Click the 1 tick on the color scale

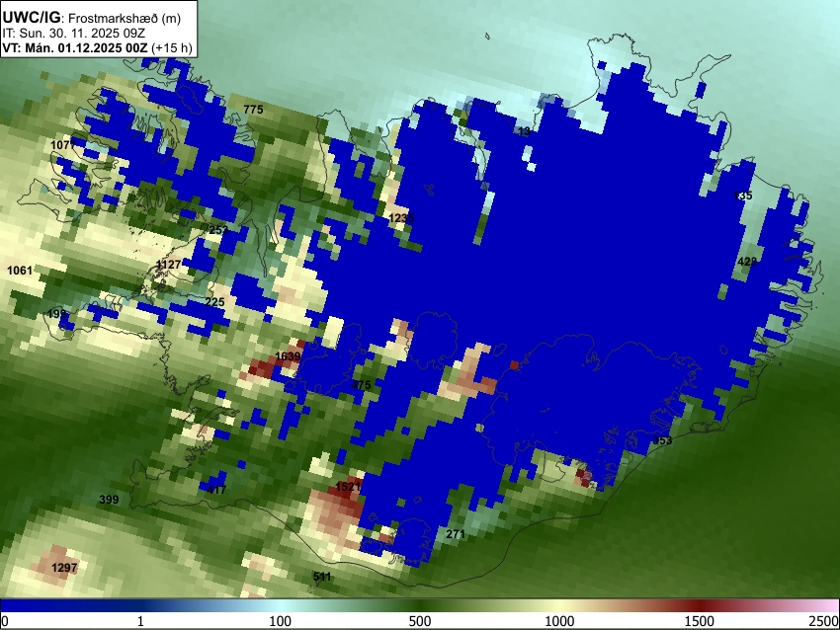point(140,621)
